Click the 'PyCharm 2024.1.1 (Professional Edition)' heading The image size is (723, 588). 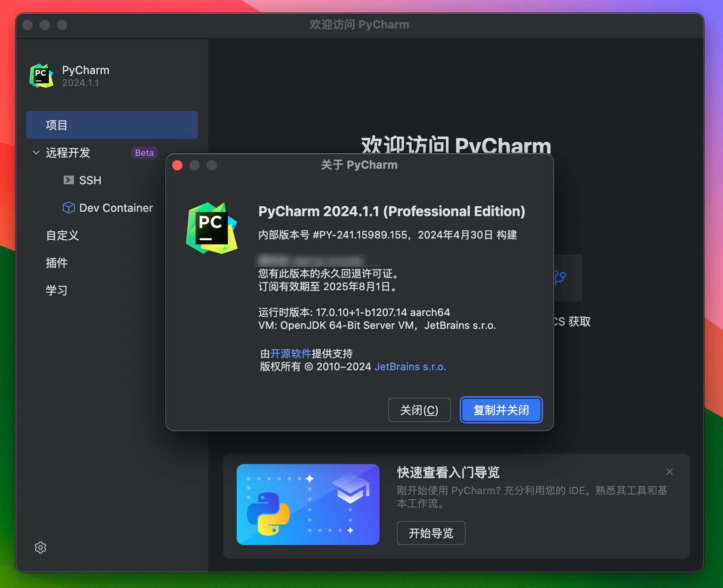point(392,211)
